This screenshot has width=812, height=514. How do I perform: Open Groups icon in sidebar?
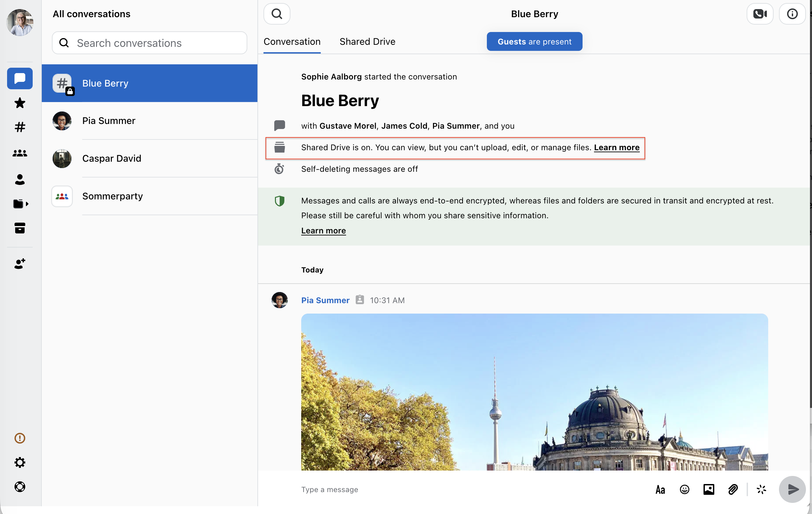tap(20, 153)
